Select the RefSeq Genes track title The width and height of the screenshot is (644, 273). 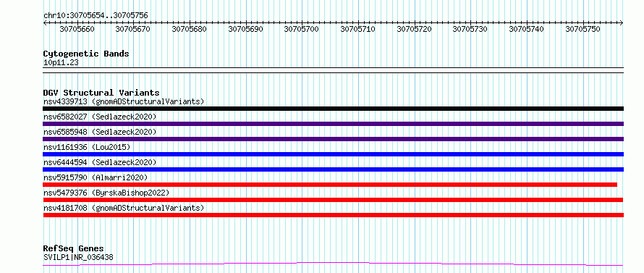click(74, 249)
